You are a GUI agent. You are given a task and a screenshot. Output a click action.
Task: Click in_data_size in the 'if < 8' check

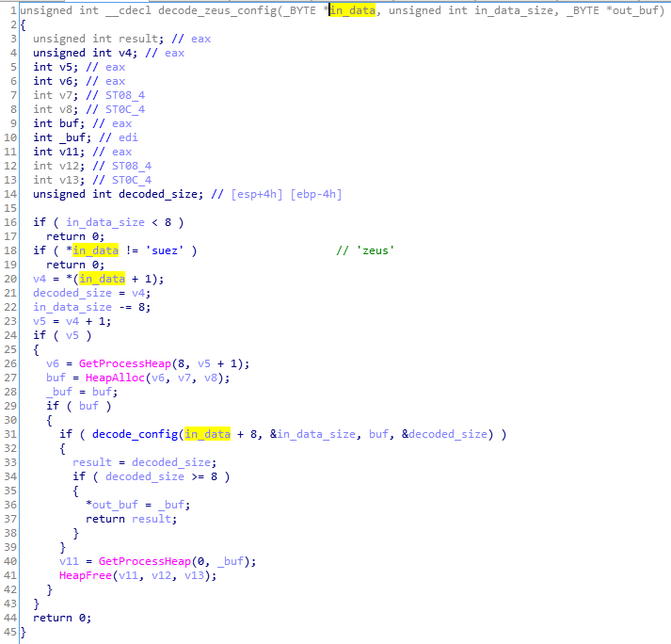[105, 222]
